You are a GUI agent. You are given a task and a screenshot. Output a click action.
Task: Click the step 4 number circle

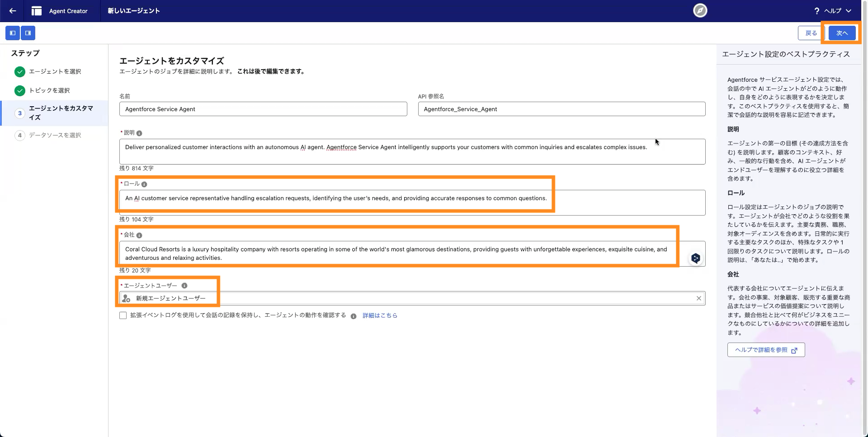tap(19, 135)
